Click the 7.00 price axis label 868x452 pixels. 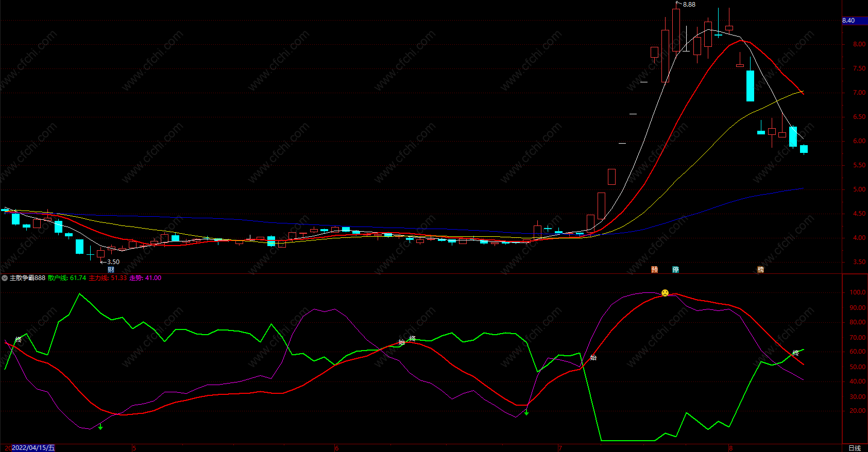coord(859,93)
